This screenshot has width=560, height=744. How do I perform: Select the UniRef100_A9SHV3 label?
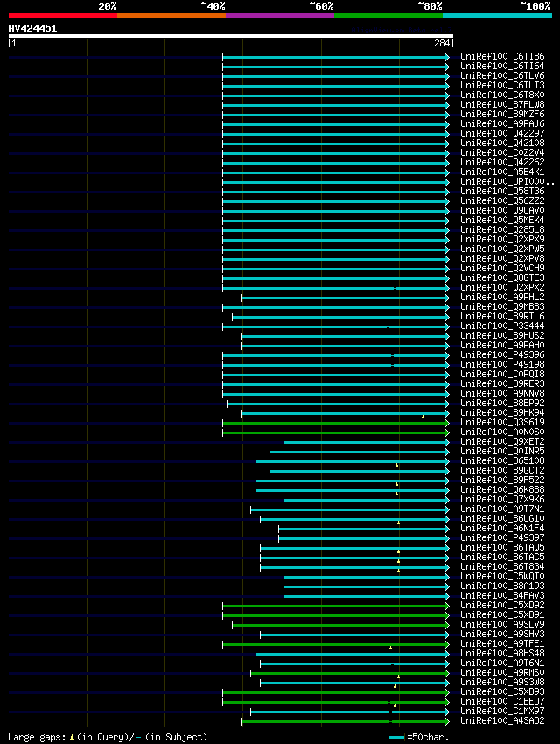tap(502, 634)
